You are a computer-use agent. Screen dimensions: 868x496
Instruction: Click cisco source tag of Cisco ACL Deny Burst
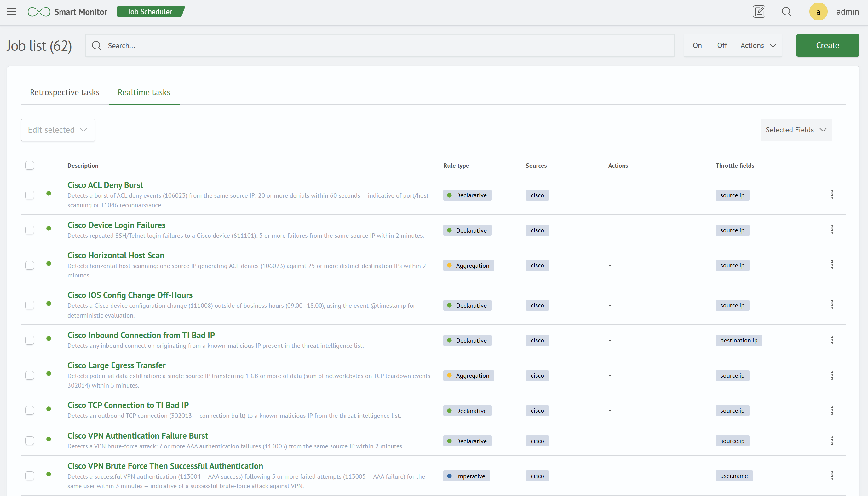(x=537, y=195)
